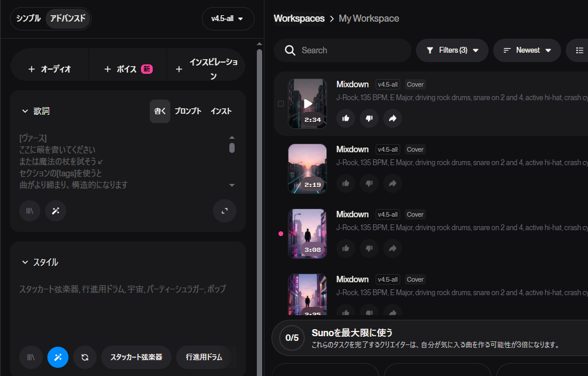
Task: Share the 2:34 Mixdown song
Action: tap(393, 118)
